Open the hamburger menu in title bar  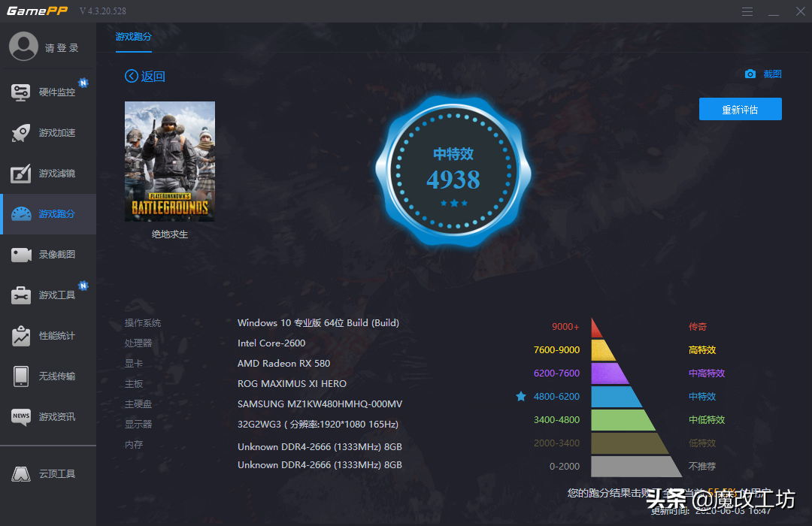coord(747,11)
